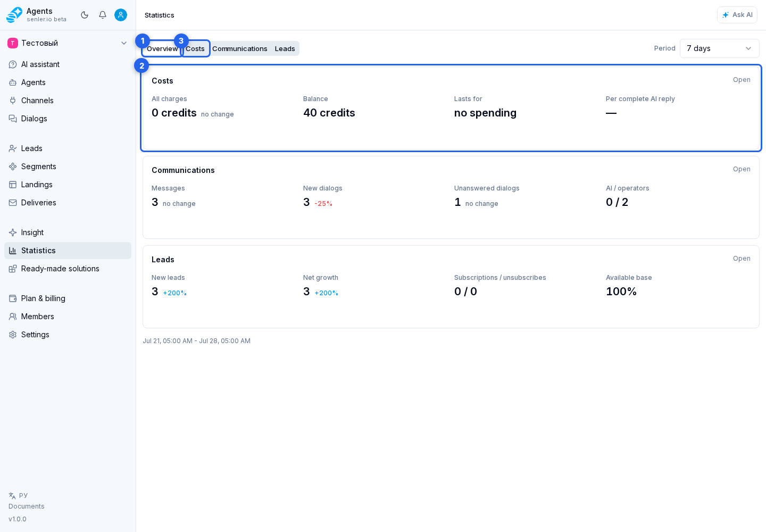Viewport: 766px width, 532px height.
Task: Click the Per complete AI reply label
Action: pos(640,99)
